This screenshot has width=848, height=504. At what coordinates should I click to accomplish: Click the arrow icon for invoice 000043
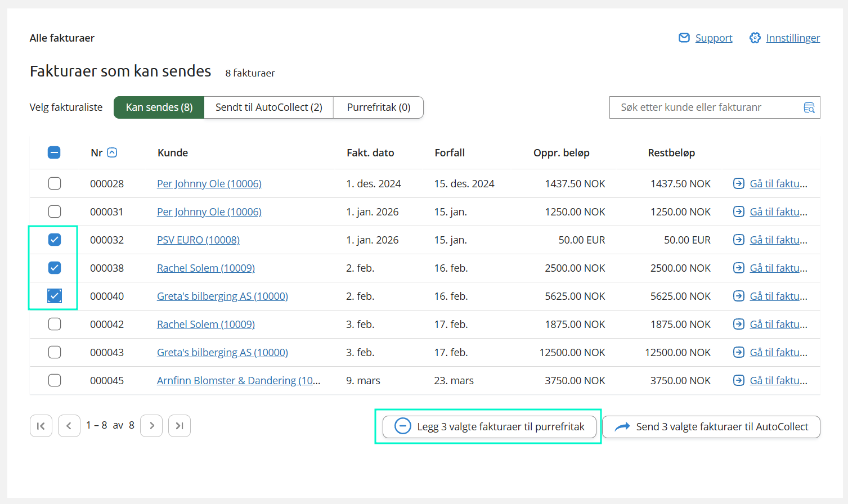pos(739,352)
